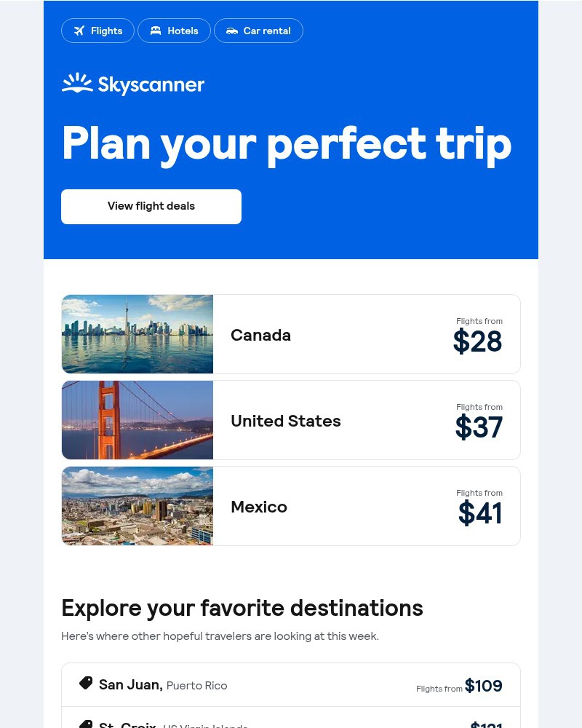
Task: Click the airplane icon in Flights pill
Action: [79, 31]
